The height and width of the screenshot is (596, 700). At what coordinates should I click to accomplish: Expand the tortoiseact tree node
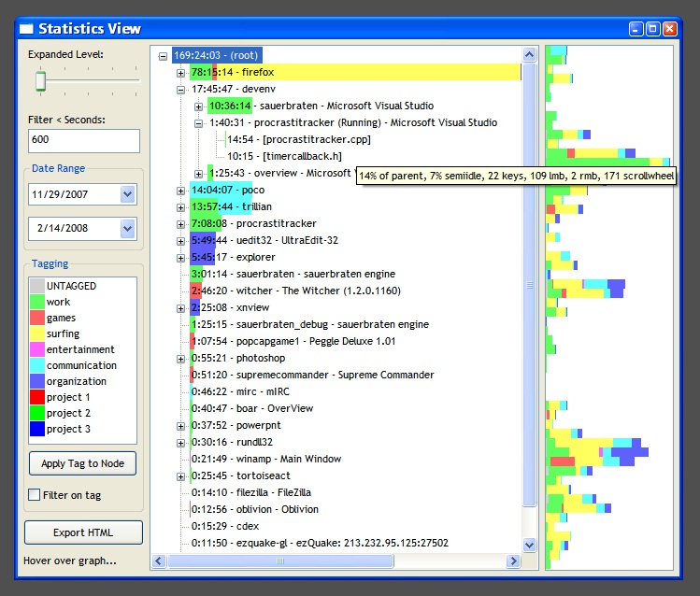180,476
